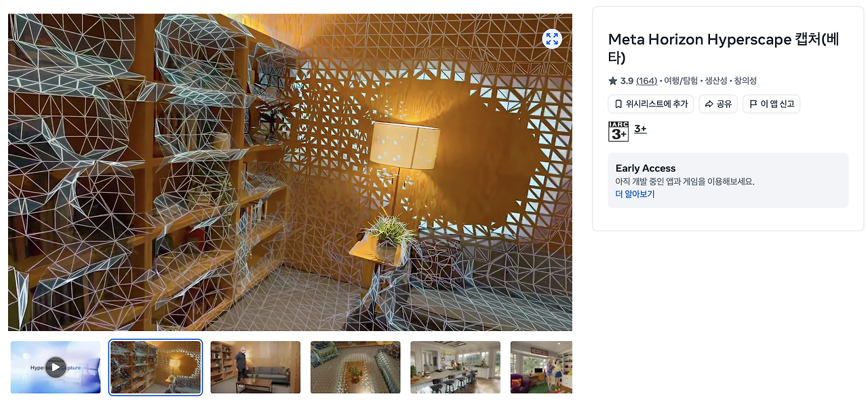Expand the preview image to fullscreen
868x411 pixels.
coord(552,39)
